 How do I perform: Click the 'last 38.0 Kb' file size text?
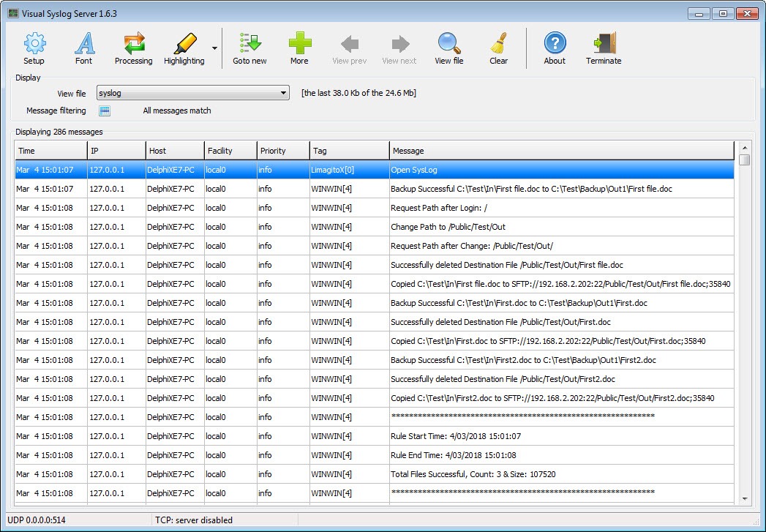(x=359, y=93)
